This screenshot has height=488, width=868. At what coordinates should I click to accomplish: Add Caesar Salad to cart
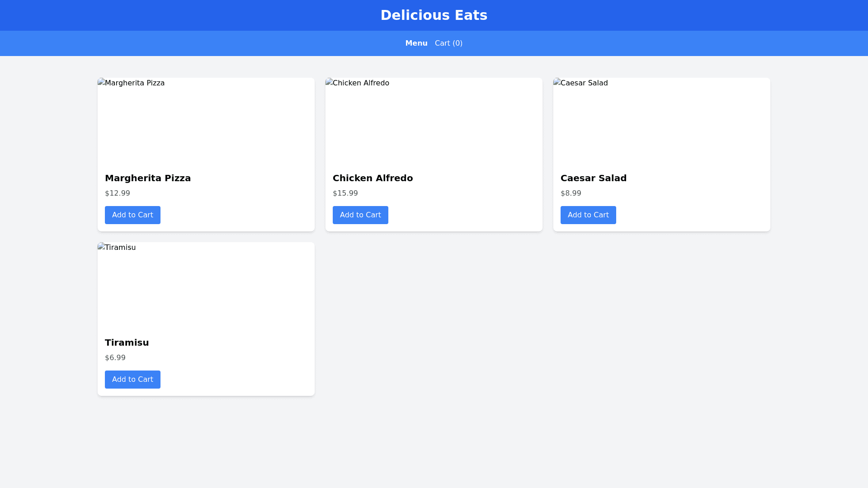click(x=588, y=215)
